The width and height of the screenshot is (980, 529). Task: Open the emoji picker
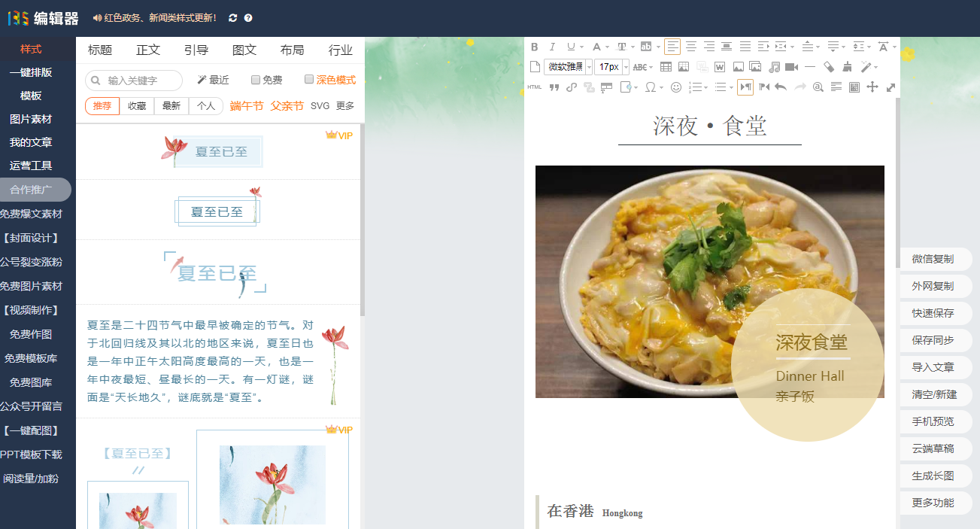pyautogui.click(x=677, y=87)
